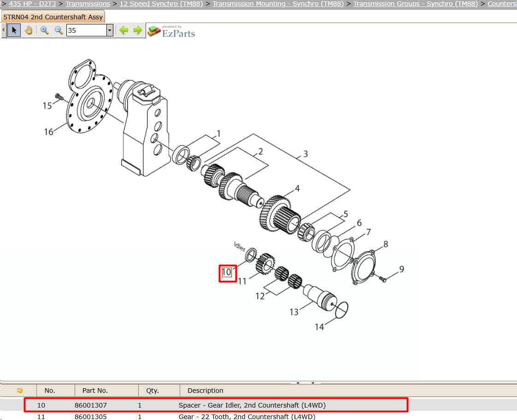
Task: Open the zoom percentage dropdown arrow
Action: point(110,30)
